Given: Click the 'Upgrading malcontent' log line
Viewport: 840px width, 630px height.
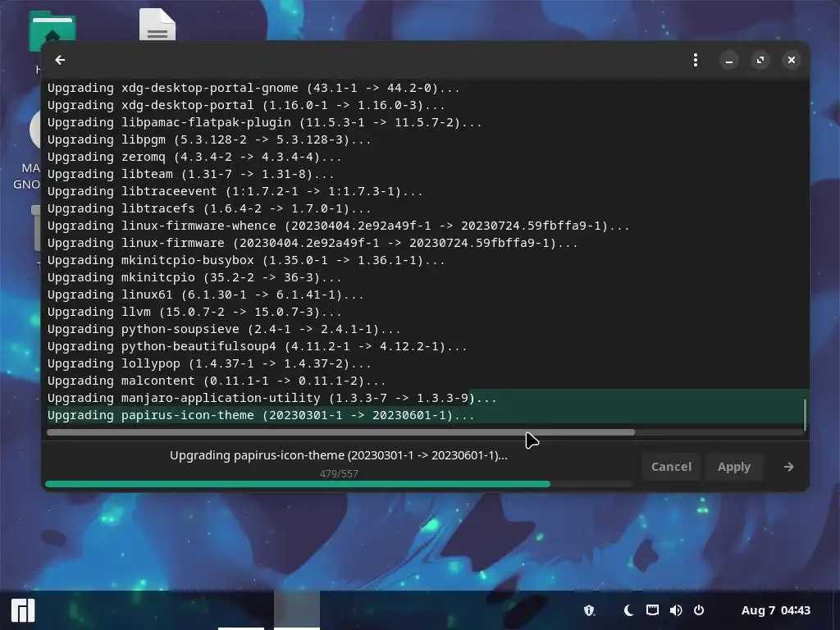Looking at the screenshot, I should click(x=217, y=381).
